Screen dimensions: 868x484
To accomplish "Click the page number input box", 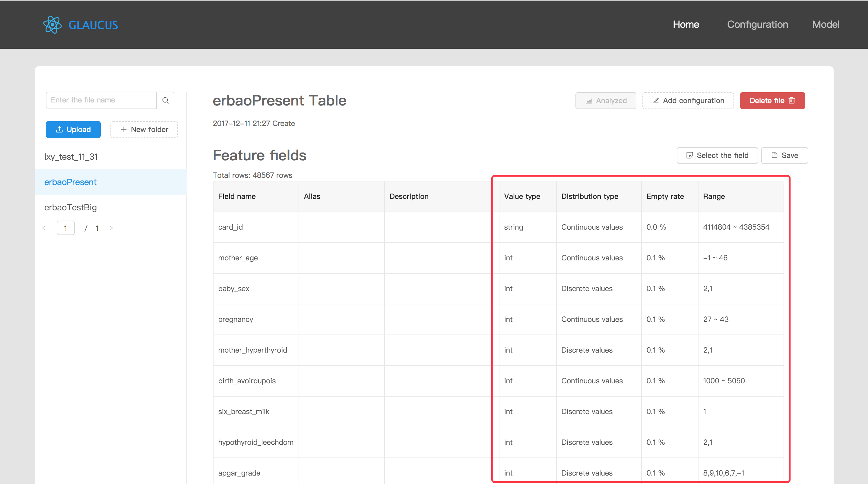I will pos(65,228).
